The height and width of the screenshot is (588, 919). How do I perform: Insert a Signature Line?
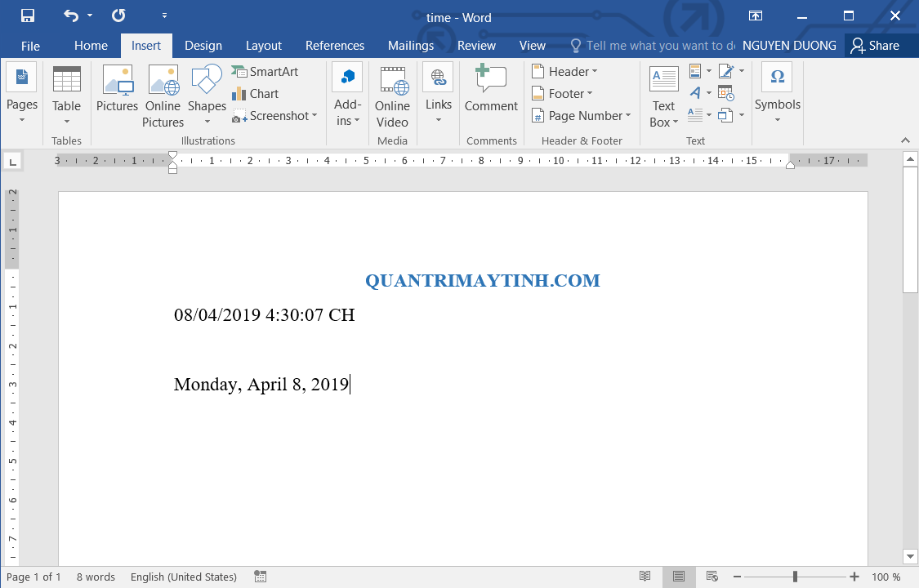(x=725, y=71)
